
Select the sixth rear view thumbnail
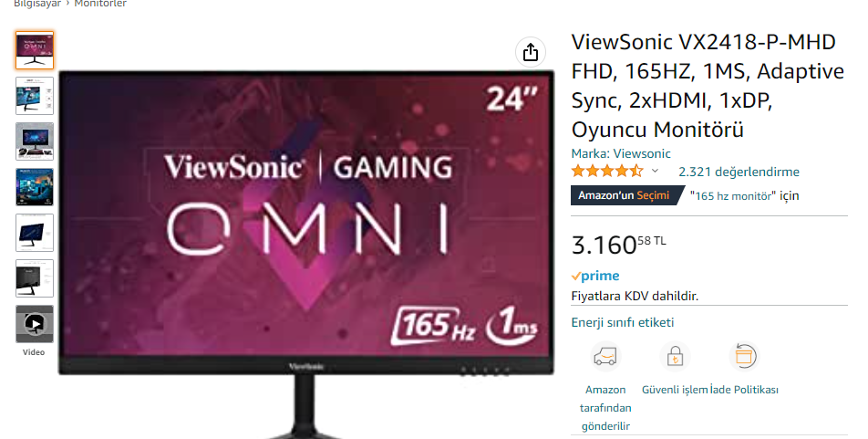click(x=35, y=277)
